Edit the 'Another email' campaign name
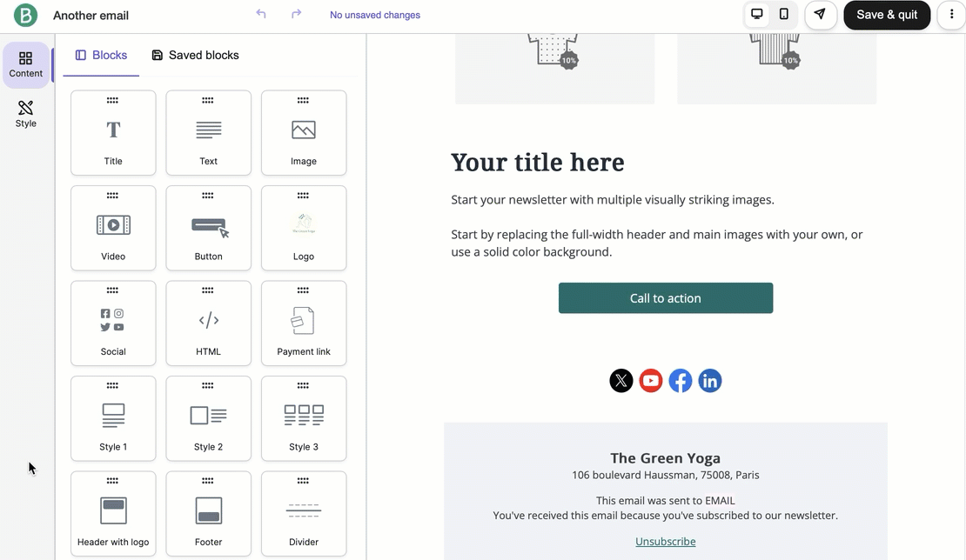This screenshot has height=560, width=966. point(91,15)
